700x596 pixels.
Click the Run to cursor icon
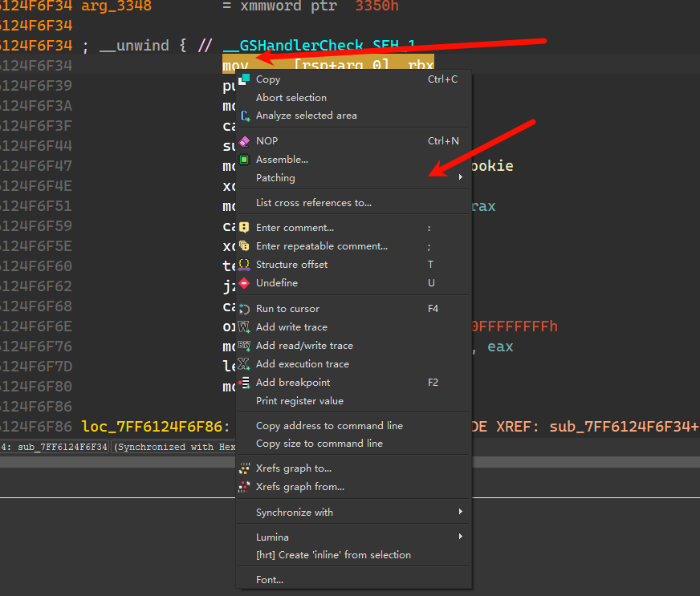click(x=244, y=309)
